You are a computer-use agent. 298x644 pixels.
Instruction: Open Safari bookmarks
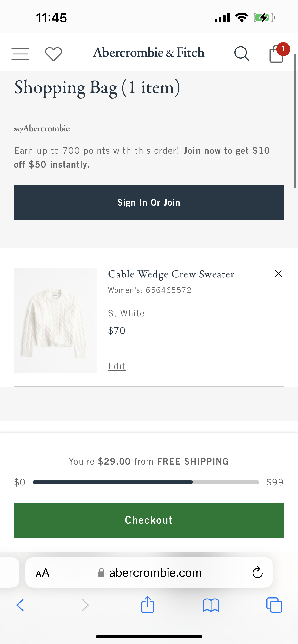(211, 605)
